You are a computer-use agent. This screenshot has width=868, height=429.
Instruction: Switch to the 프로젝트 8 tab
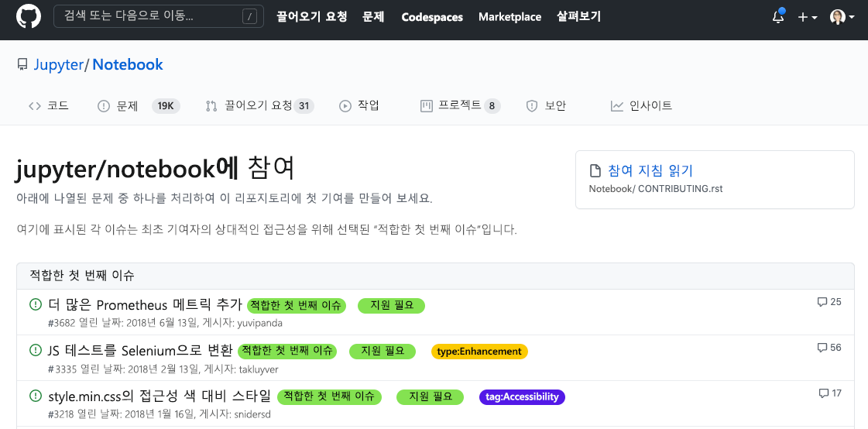coord(461,106)
